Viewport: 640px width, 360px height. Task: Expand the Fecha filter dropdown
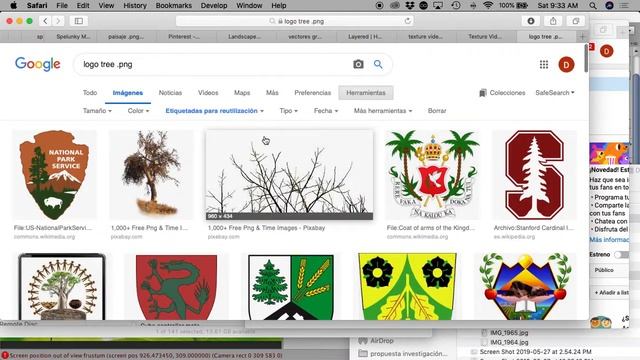tap(326, 111)
